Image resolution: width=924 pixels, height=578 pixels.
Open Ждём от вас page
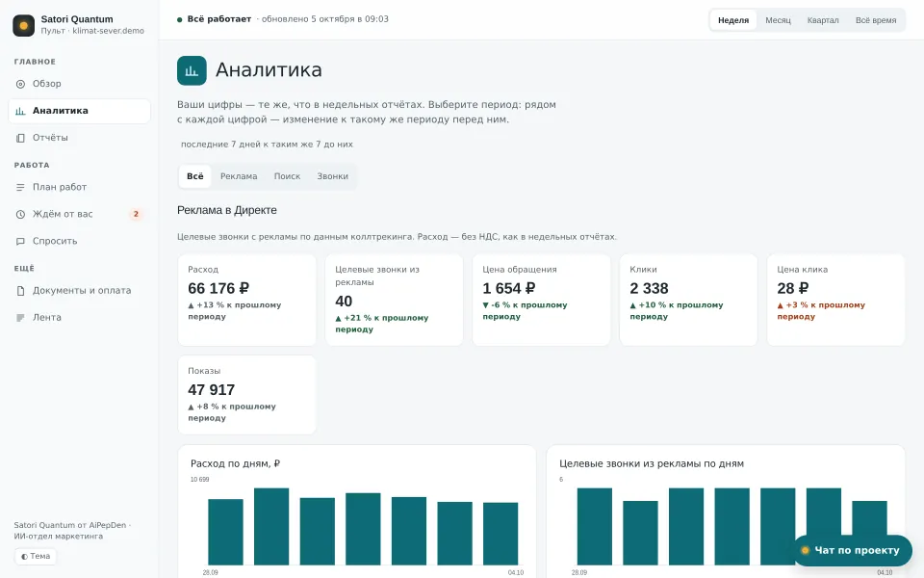click(79, 214)
